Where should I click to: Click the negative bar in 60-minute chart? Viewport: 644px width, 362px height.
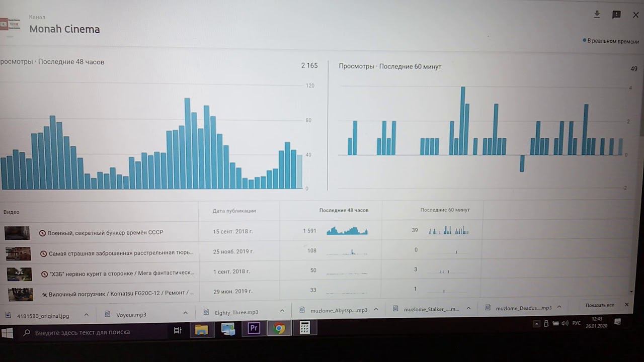tap(522, 163)
